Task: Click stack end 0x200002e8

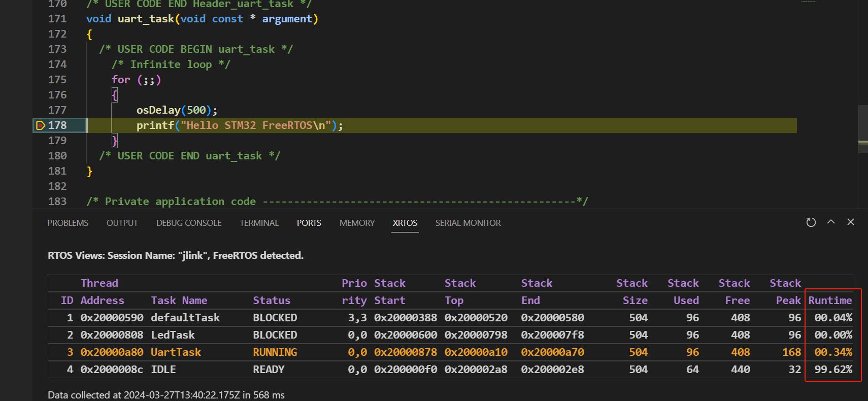Action: coord(553,370)
